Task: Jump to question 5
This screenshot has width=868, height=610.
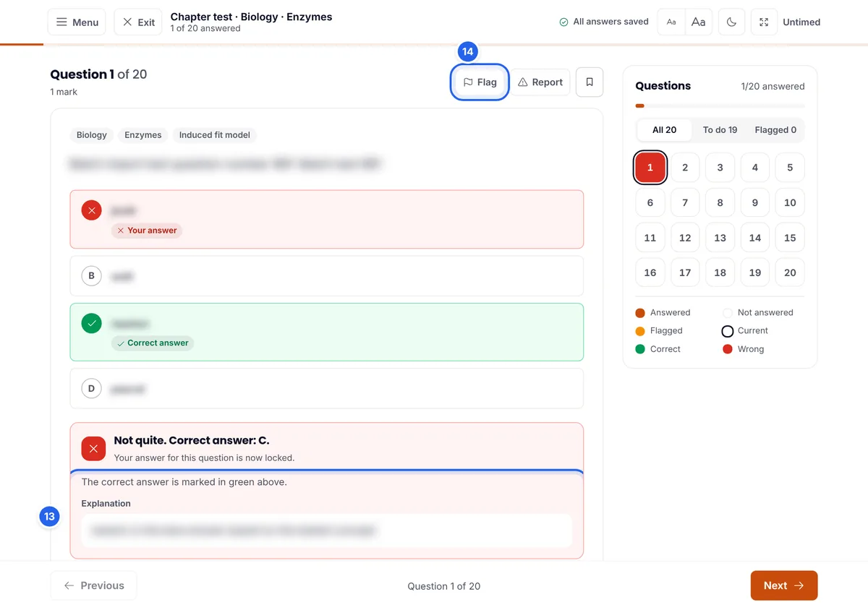Action: pos(790,168)
